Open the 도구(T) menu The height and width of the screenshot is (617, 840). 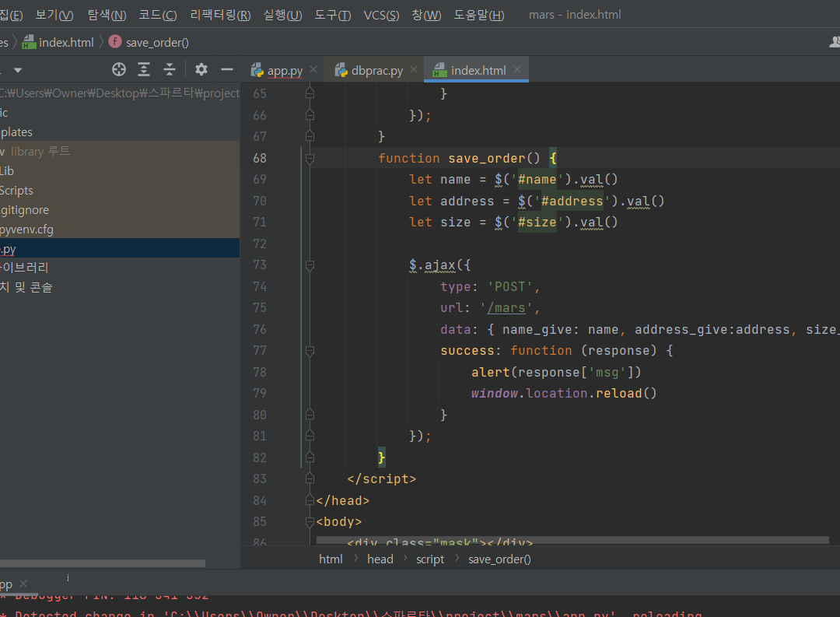click(x=332, y=15)
